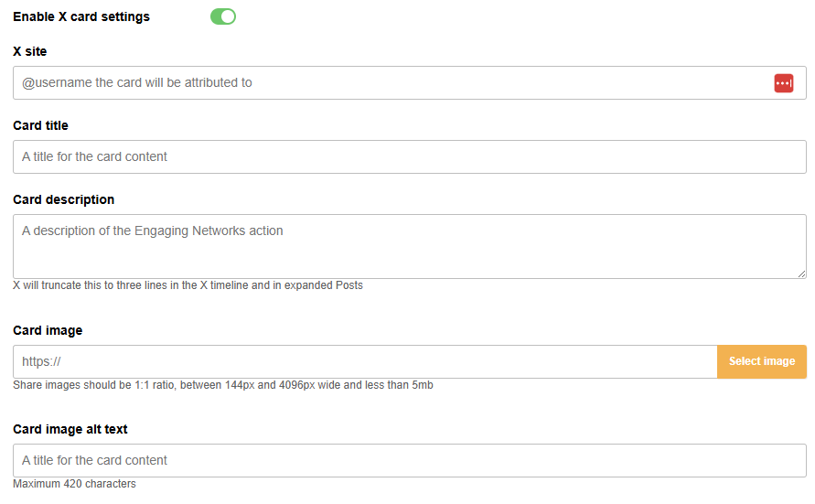This screenshot has height=504, width=815.
Task: Click the "Enable X card settings" label
Action: point(81,16)
